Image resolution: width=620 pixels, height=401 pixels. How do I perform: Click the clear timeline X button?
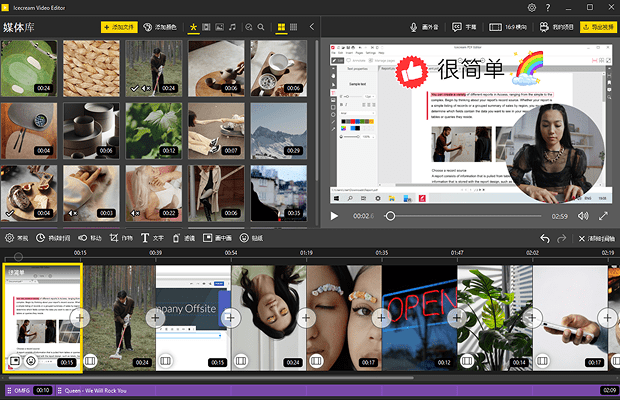click(x=597, y=238)
